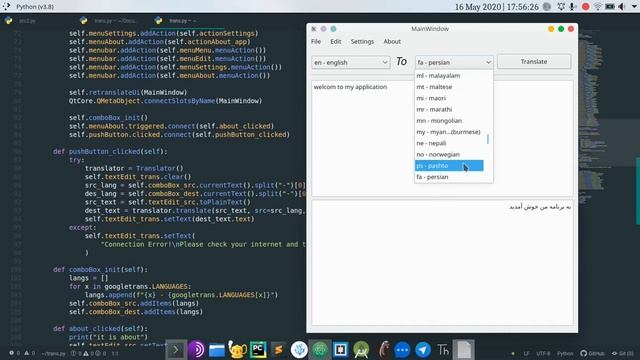Click the window menu icon in MainWindow title bar

click(x=313, y=29)
